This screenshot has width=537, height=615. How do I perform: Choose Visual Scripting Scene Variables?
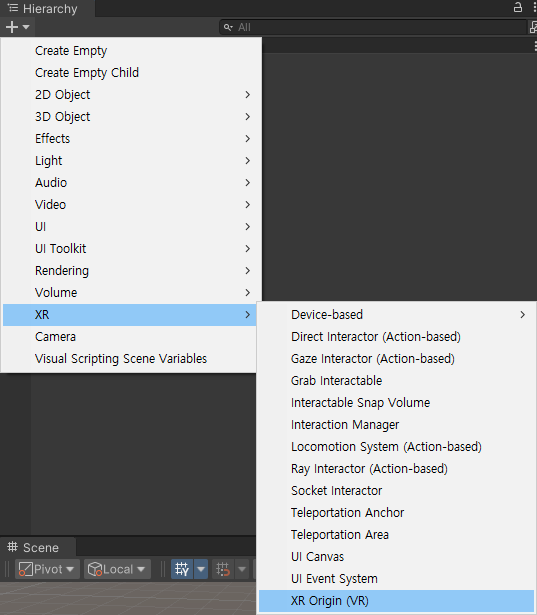pos(130,358)
